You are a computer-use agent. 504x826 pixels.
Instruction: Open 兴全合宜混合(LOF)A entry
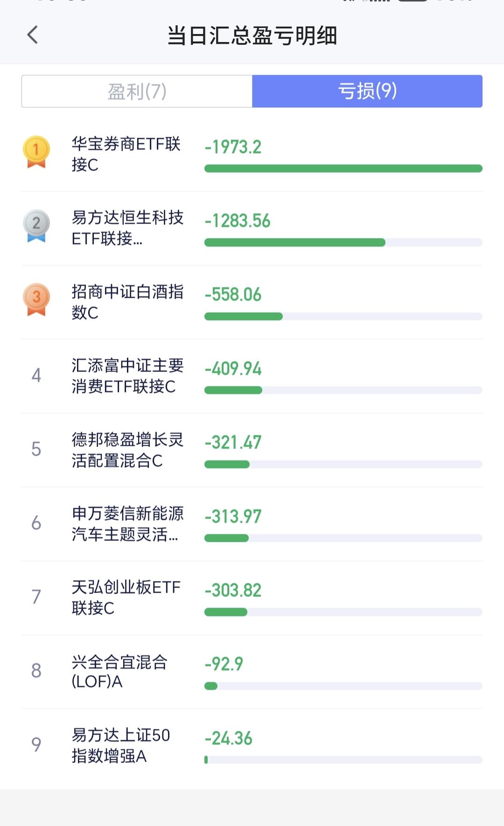point(252,672)
